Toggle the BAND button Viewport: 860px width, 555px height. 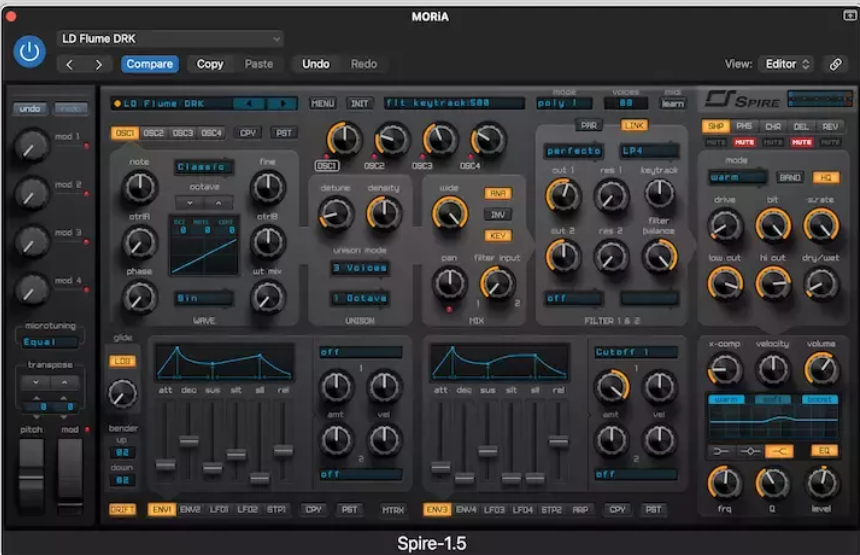point(789,178)
